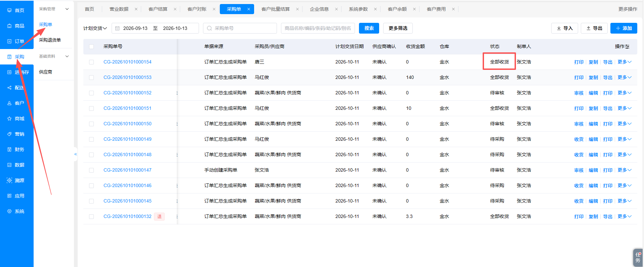Viewport: 644px width, 267px height.
Task: Switch to the 企业信息 tab
Action: 319,9
